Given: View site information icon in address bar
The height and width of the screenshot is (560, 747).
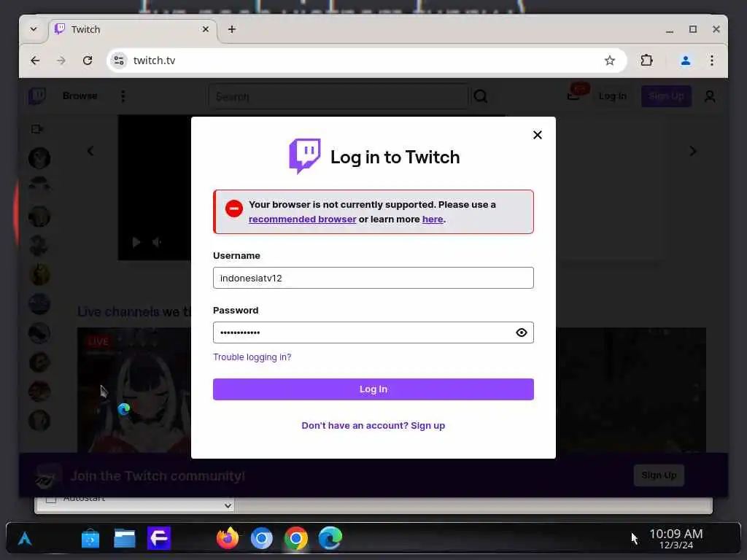Looking at the screenshot, I should [x=119, y=61].
